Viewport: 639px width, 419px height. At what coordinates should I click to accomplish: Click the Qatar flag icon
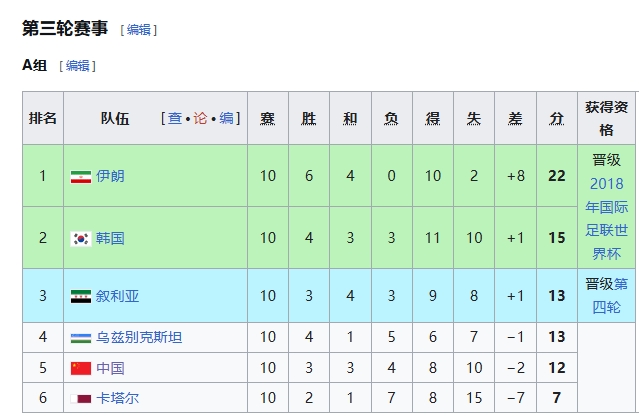click(81, 399)
